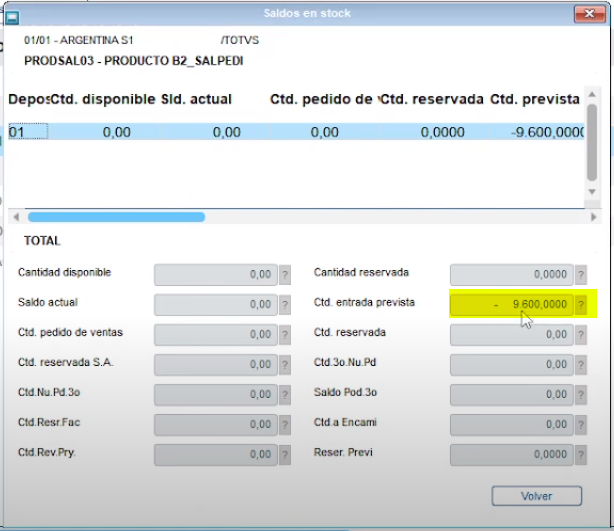
Task: Sort by Ctd. pedido de column header
Action: [x=321, y=99]
